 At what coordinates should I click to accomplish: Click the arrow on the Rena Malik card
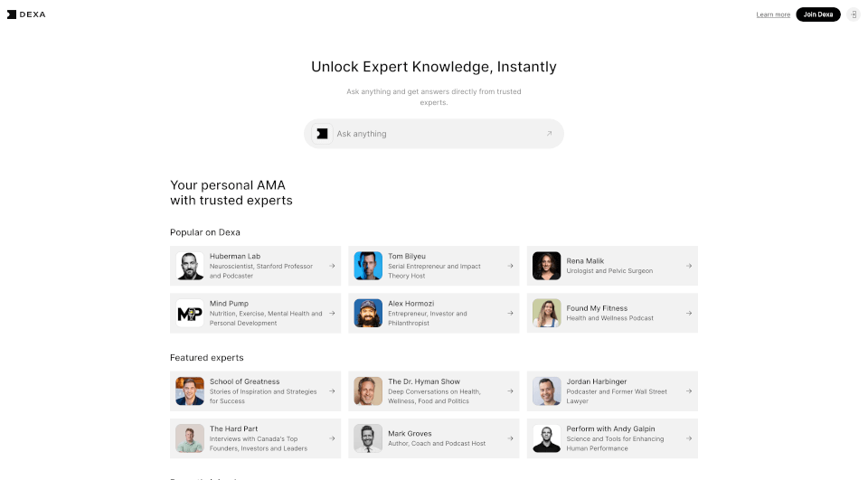coord(689,266)
